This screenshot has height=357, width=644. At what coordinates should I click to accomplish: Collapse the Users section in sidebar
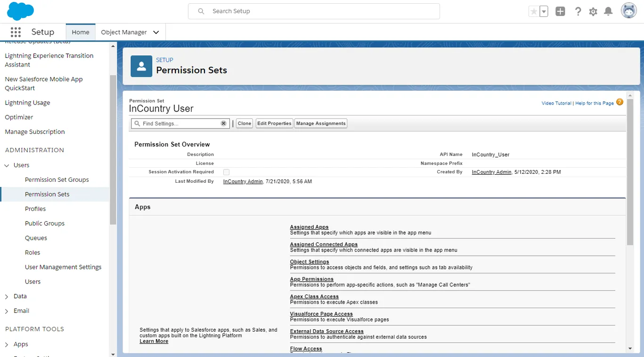click(x=7, y=165)
